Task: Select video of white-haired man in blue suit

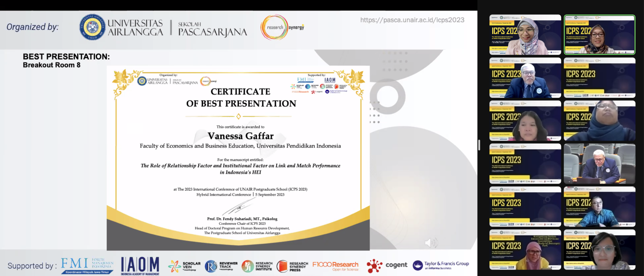Action: (x=525, y=78)
